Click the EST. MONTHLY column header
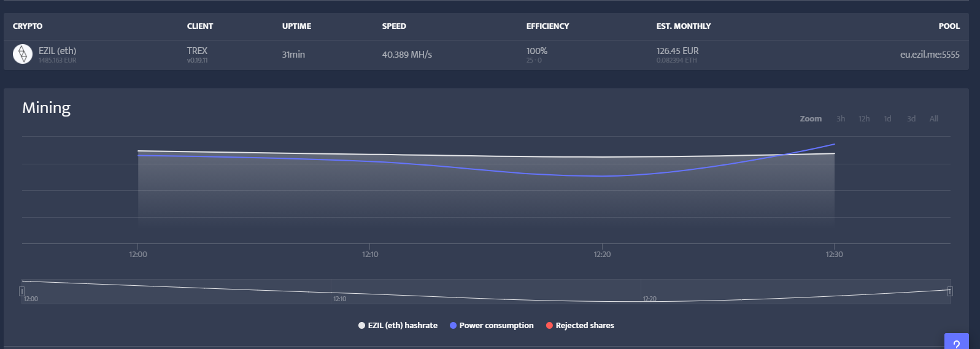The height and width of the screenshot is (349, 980). tap(684, 26)
